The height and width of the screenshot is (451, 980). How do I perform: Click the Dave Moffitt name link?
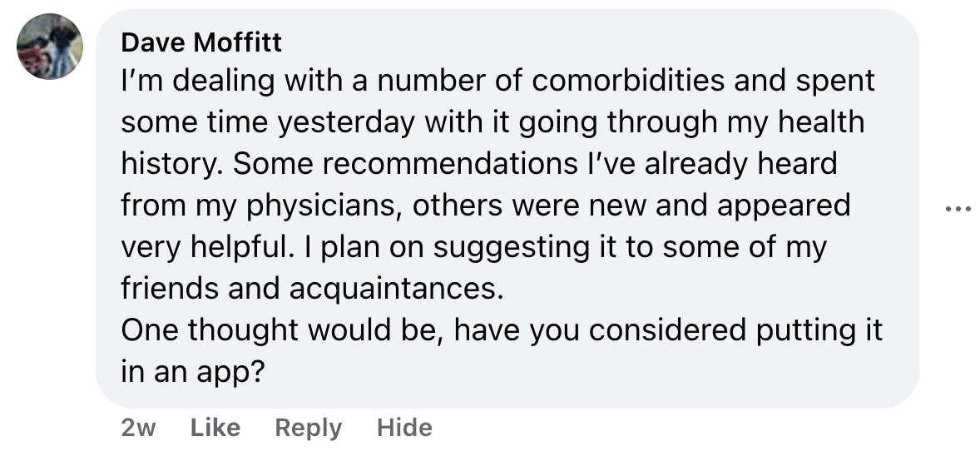pos(201,42)
